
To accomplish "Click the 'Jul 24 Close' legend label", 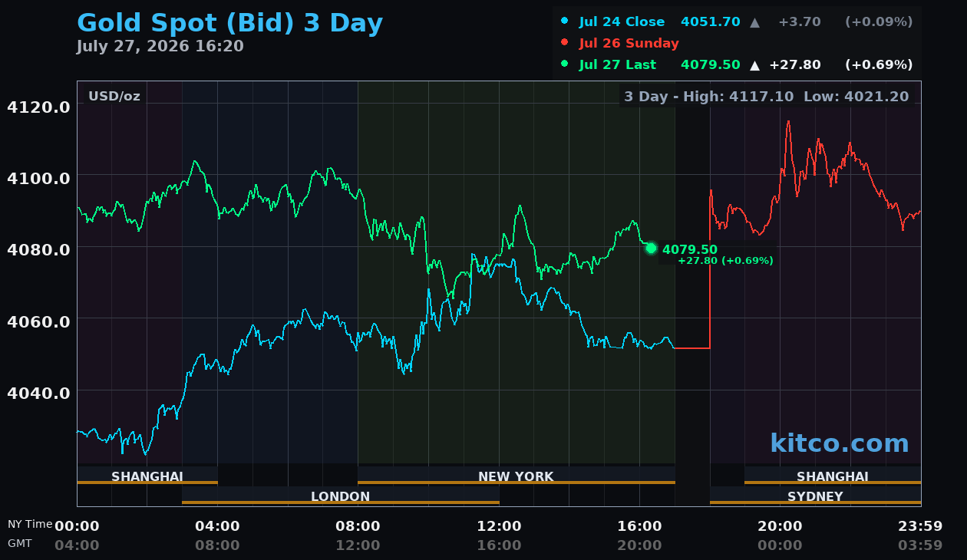I will 622,21.
